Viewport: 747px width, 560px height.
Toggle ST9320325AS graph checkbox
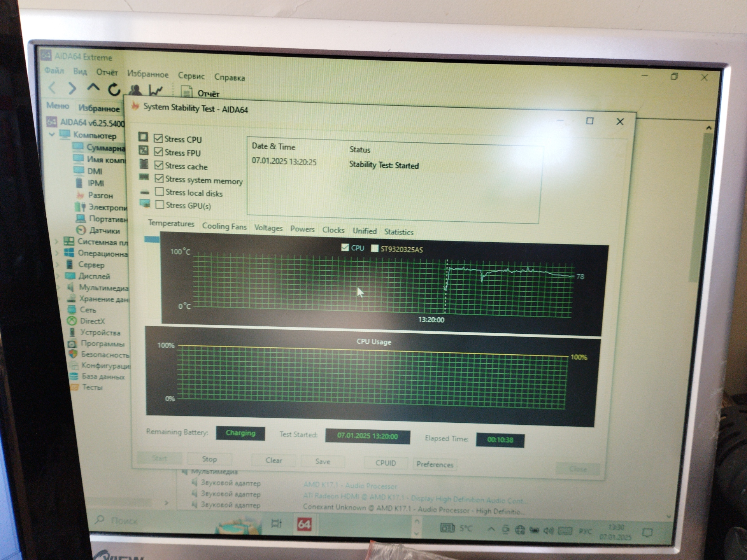pos(374,248)
